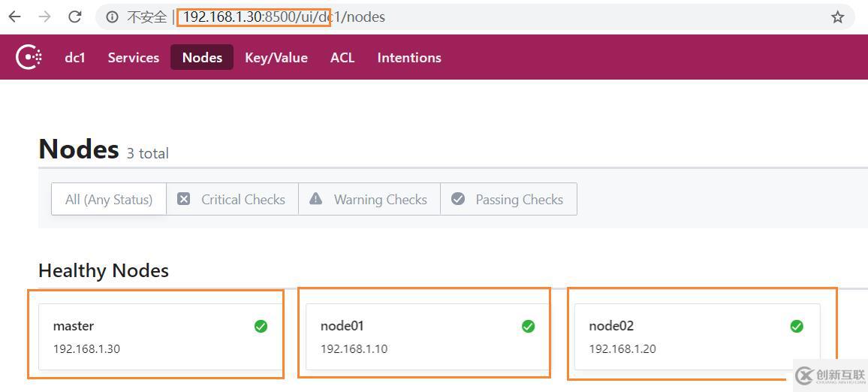868x392 pixels.
Task: Click the browser forward arrow
Action: (x=45, y=17)
